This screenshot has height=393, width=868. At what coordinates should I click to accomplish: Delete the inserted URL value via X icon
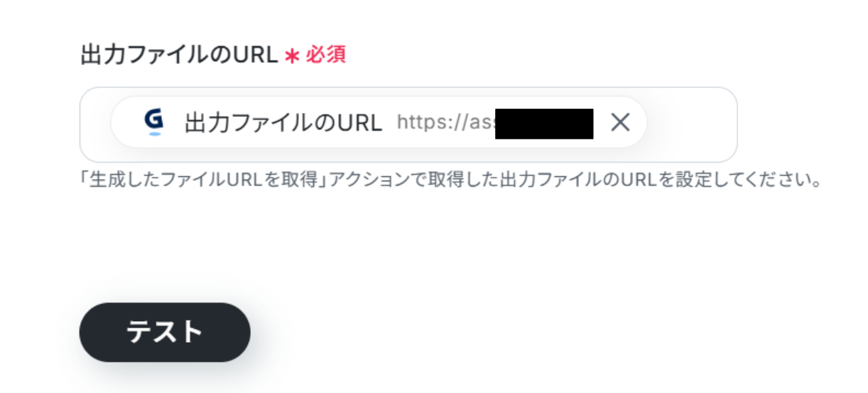pos(620,123)
